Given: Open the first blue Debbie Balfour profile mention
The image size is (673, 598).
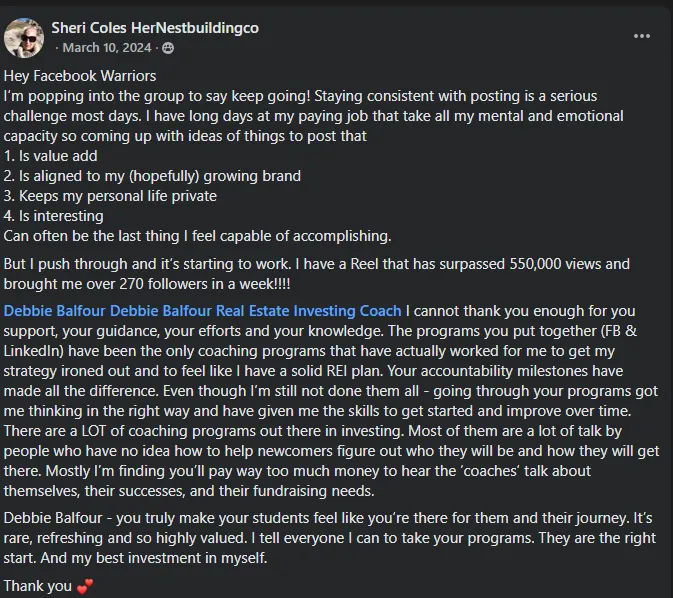Looking at the screenshot, I should click(x=55, y=311).
